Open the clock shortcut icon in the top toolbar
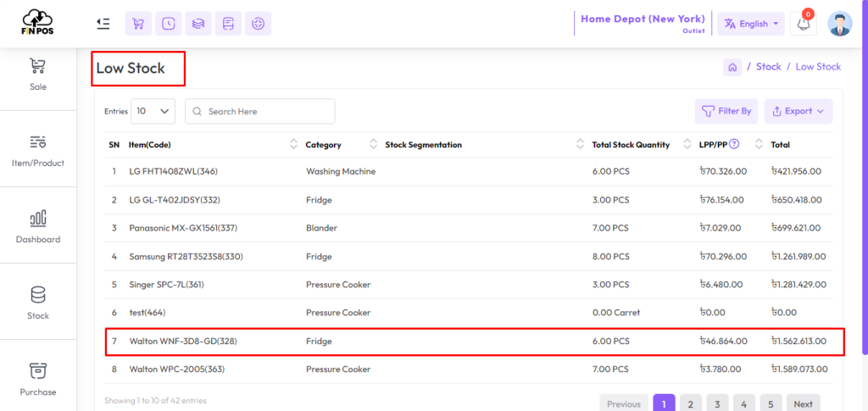Viewport: 868px width, 411px height. (x=169, y=24)
